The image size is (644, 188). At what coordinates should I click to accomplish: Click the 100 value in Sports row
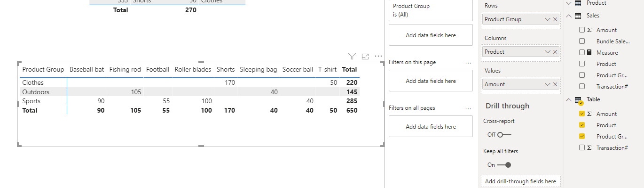coord(206,101)
